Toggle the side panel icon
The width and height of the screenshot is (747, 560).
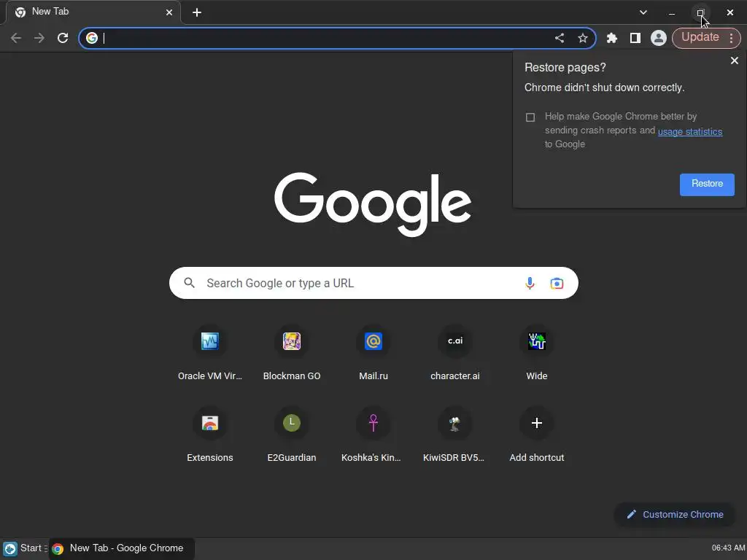635,38
